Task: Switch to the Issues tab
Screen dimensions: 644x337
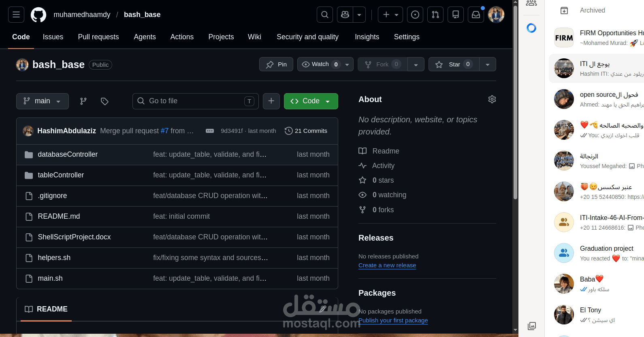Action: (x=53, y=37)
